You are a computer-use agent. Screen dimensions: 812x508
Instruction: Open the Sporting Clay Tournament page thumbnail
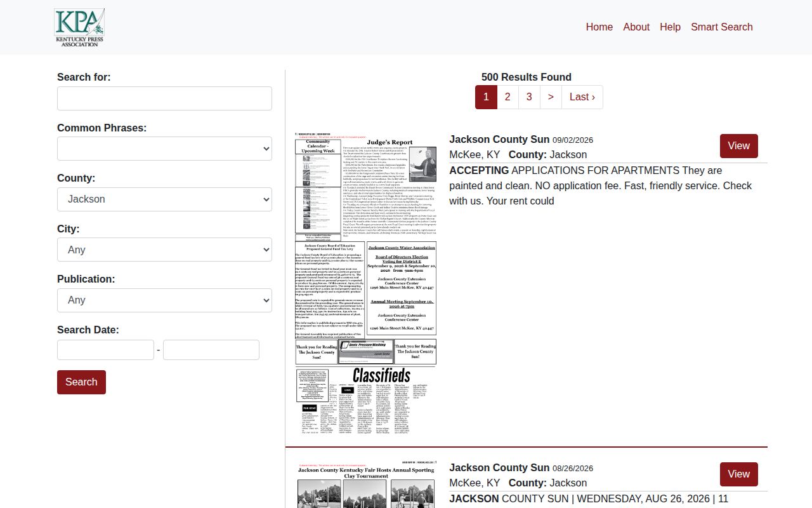[365, 485]
